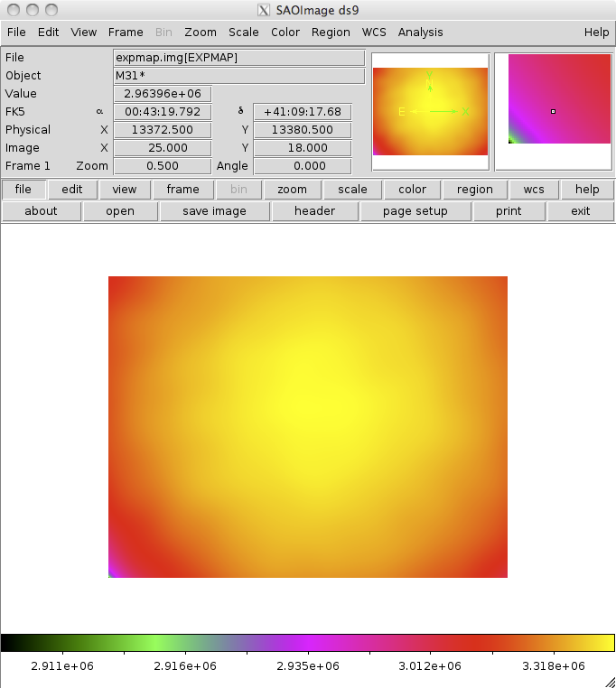
Task: Click the 'open' button
Action: 120,211
